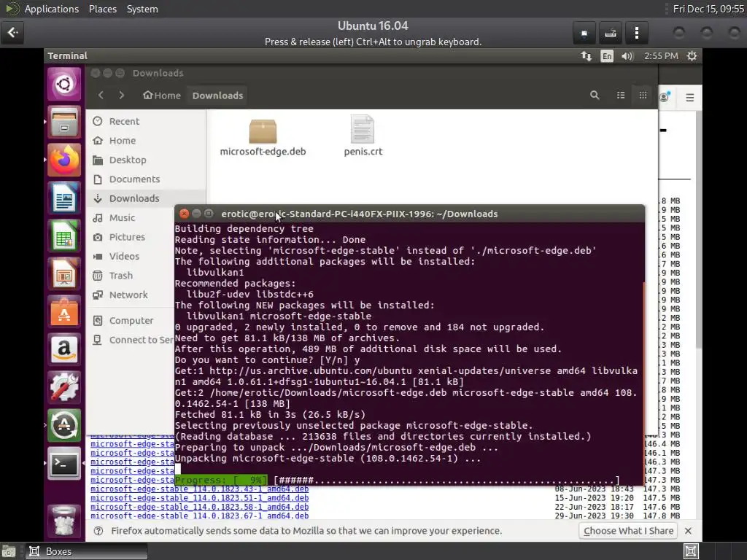The width and height of the screenshot is (747, 560).
Task: Launch Firefox from the Ubuntu launcher
Action: pos(64,160)
